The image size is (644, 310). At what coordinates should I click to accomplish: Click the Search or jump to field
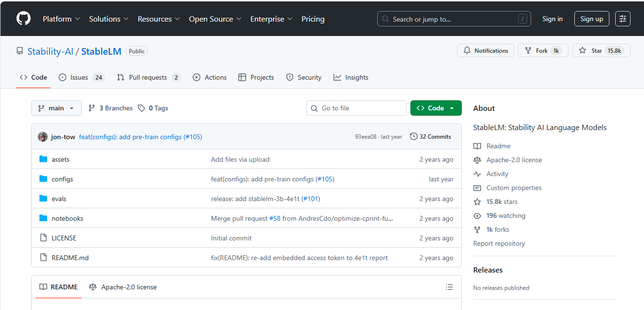click(x=454, y=19)
